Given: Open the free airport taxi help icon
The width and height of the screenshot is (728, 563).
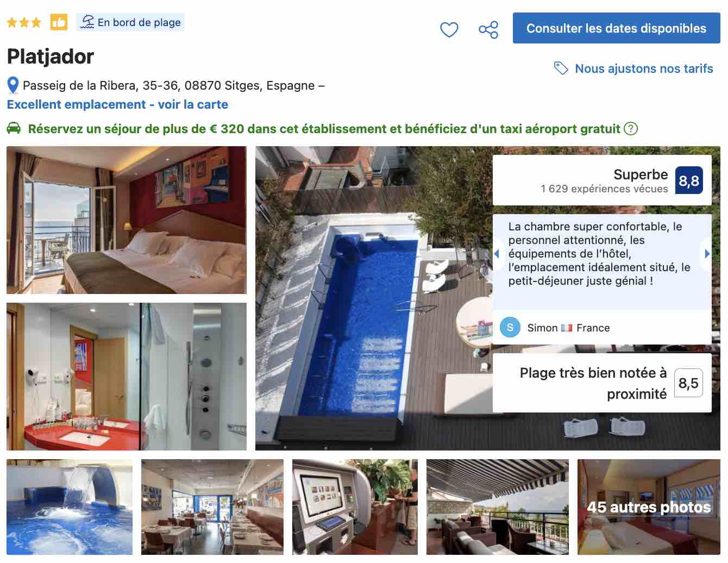Looking at the screenshot, I should (x=631, y=129).
